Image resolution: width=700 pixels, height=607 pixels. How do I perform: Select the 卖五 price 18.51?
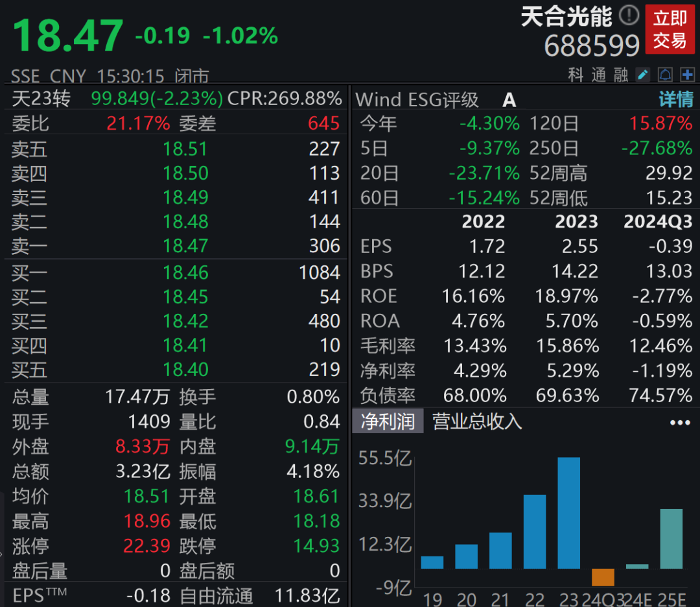(185, 149)
